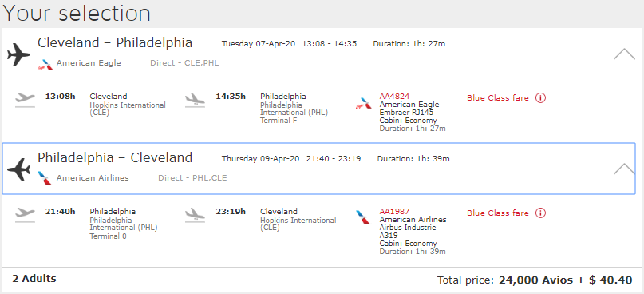Screen dimensions: 644x294
Task: Open flight number AA1987 link
Action: pyautogui.click(x=394, y=212)
